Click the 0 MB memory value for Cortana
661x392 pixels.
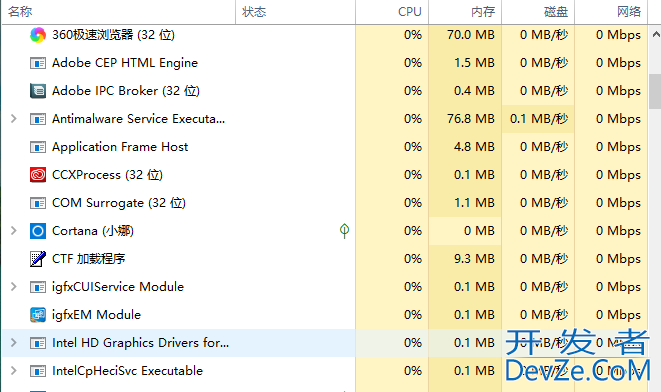tap(479, 231)
